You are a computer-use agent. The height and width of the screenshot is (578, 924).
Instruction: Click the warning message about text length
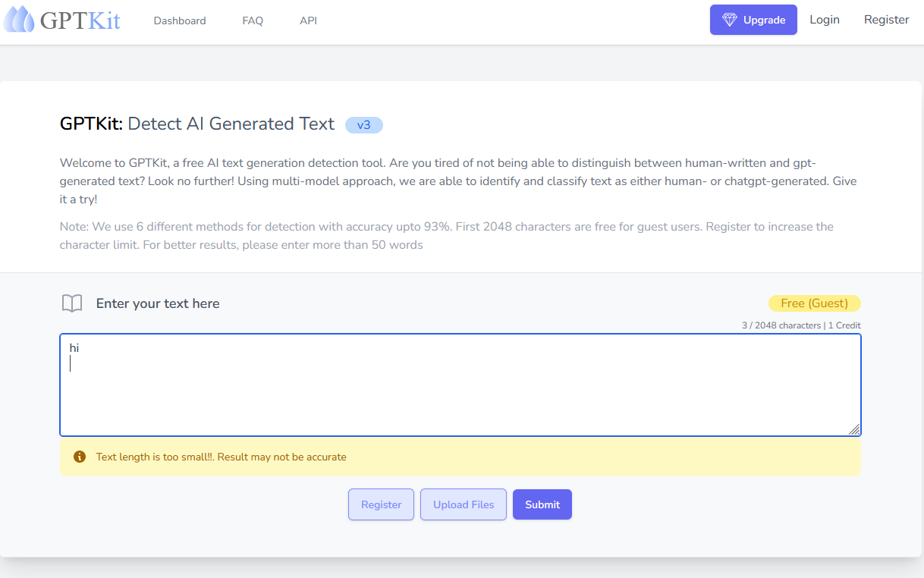222,457
